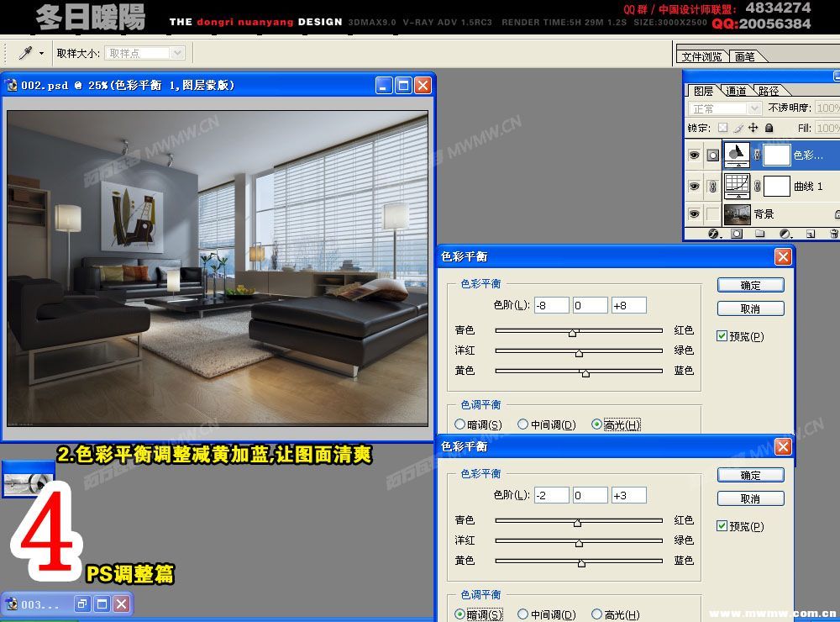The image size is (840, 622).
Task: Select the 背景 layer name
Action: click(764, 214)
